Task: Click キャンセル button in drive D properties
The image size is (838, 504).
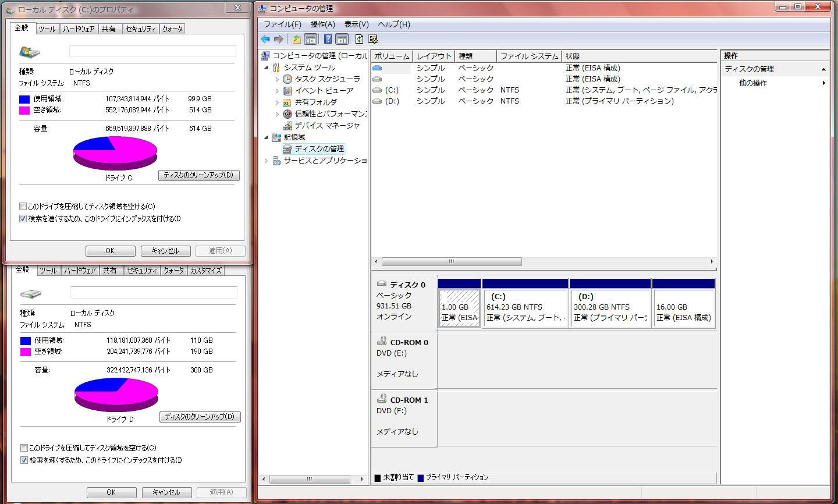Action: (166, 492)
